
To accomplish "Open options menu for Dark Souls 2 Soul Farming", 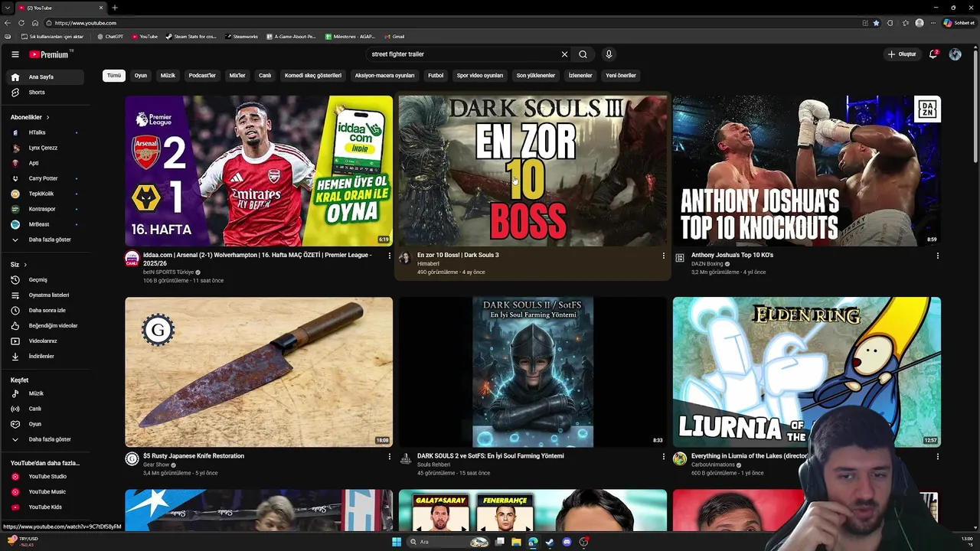I will [x=663, y=457].
